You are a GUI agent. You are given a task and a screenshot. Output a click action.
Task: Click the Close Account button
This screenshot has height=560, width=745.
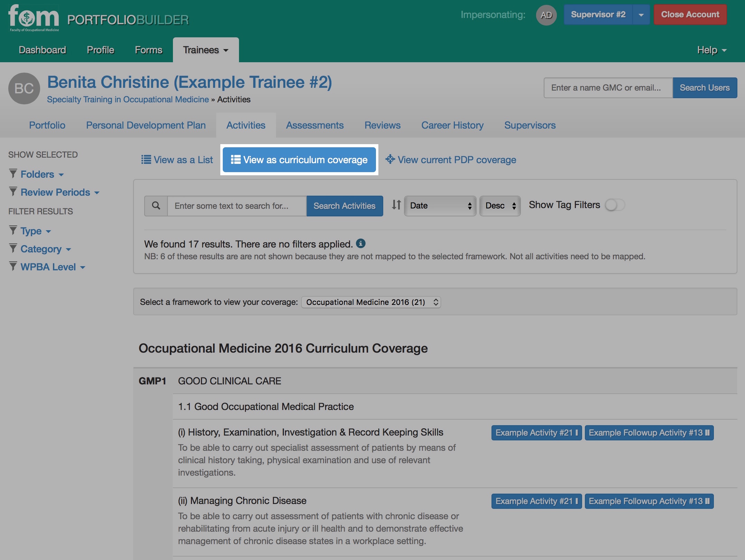pyautogui.click(x=690, y=15)
